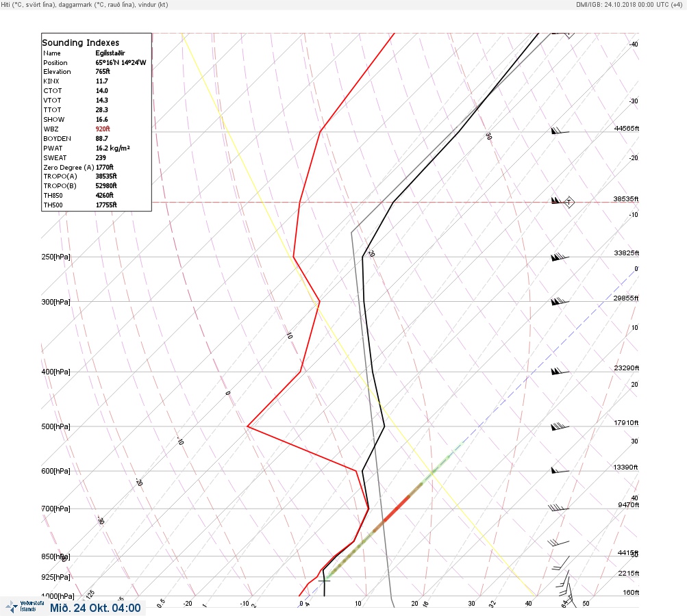This screenshot has width=687, height=616.
Task: Click the Zero Degree (A) value 1770ft
Action: [x=105, y=167]
